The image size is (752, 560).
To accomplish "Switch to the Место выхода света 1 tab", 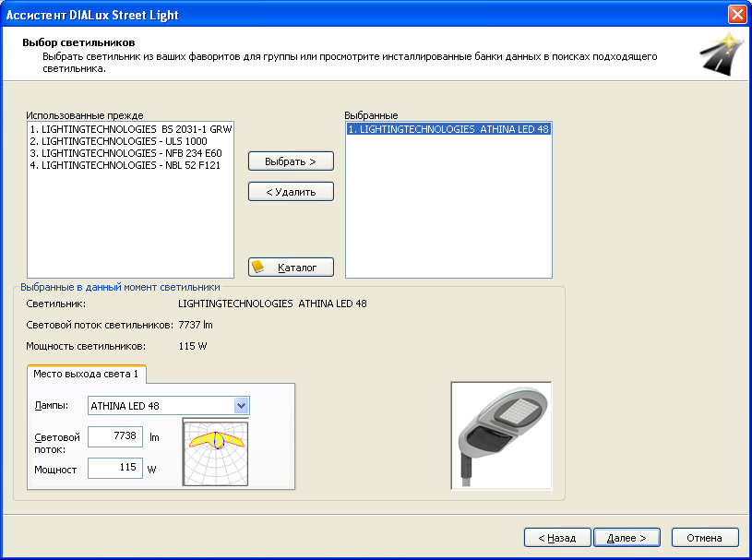I will 86,374.
